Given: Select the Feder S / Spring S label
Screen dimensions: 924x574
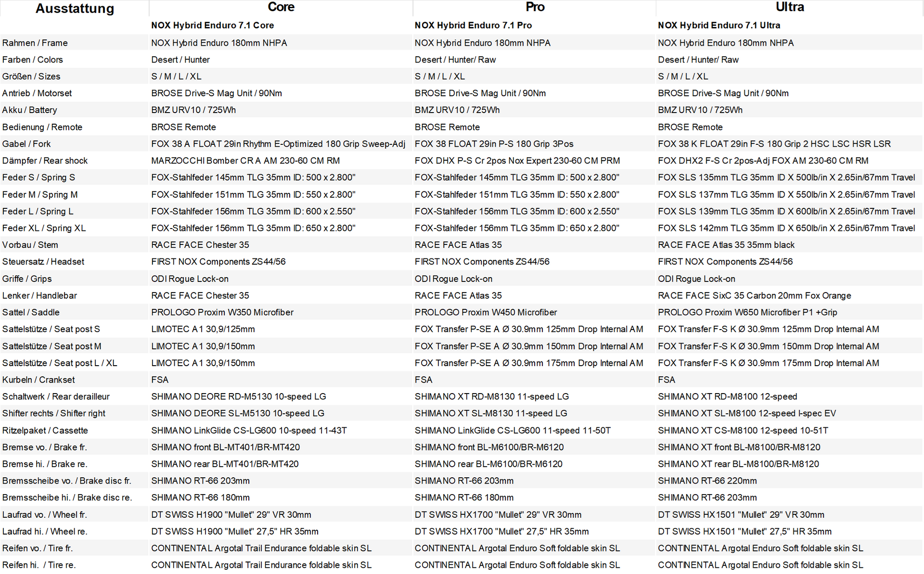Looking at the screenshot, I should click(x=38, y=178).
